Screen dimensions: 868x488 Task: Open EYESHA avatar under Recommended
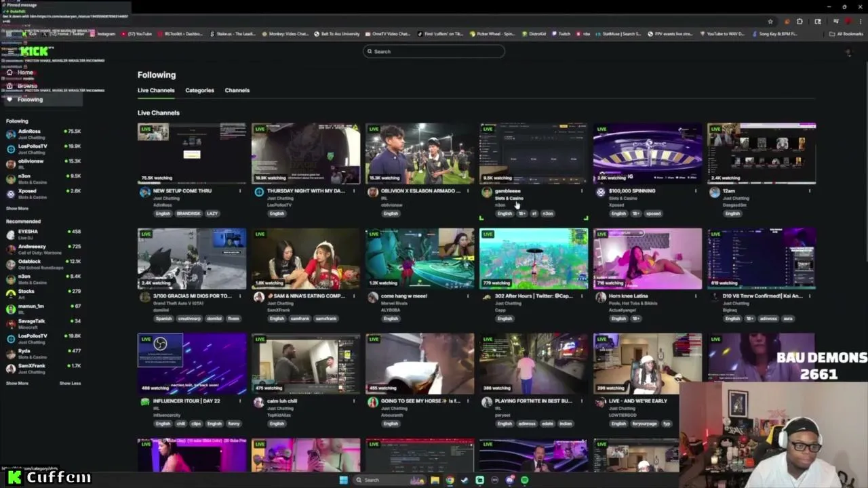[11, 235]
